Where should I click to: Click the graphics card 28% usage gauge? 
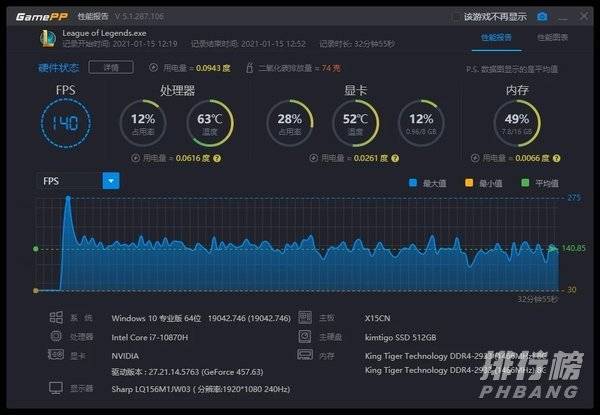(290, 123)
